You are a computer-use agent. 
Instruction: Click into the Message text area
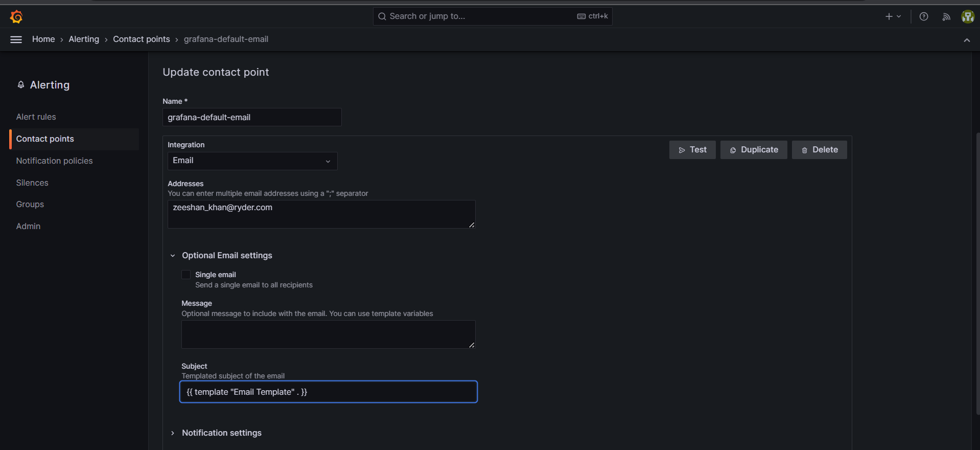(329, 334)
